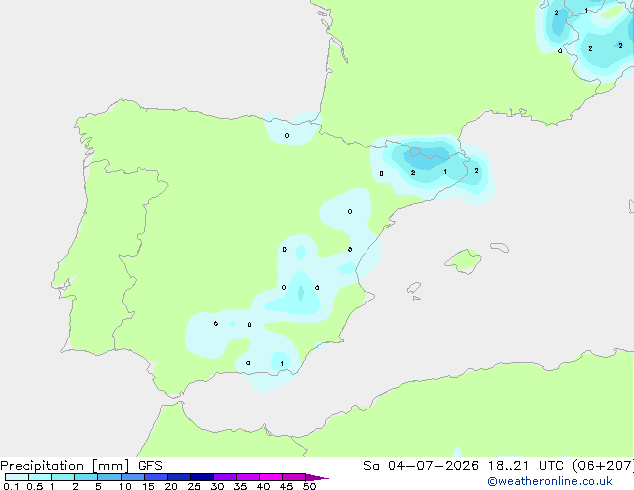Select legend swatch between 20 and 25
This screenshot has width=634, height=490.
click(179, 477)
